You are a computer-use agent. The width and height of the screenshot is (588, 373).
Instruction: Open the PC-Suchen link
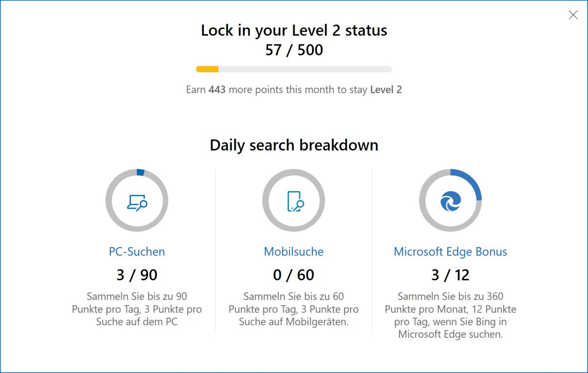137,251
